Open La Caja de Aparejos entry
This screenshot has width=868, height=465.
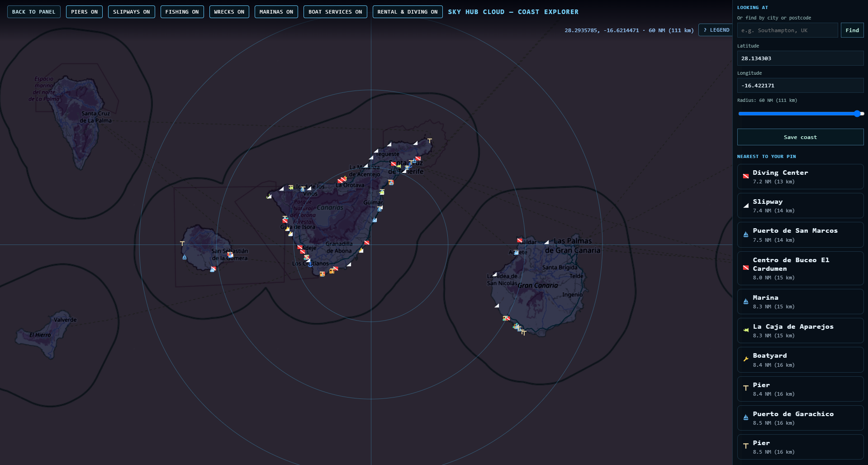point(800,331)
